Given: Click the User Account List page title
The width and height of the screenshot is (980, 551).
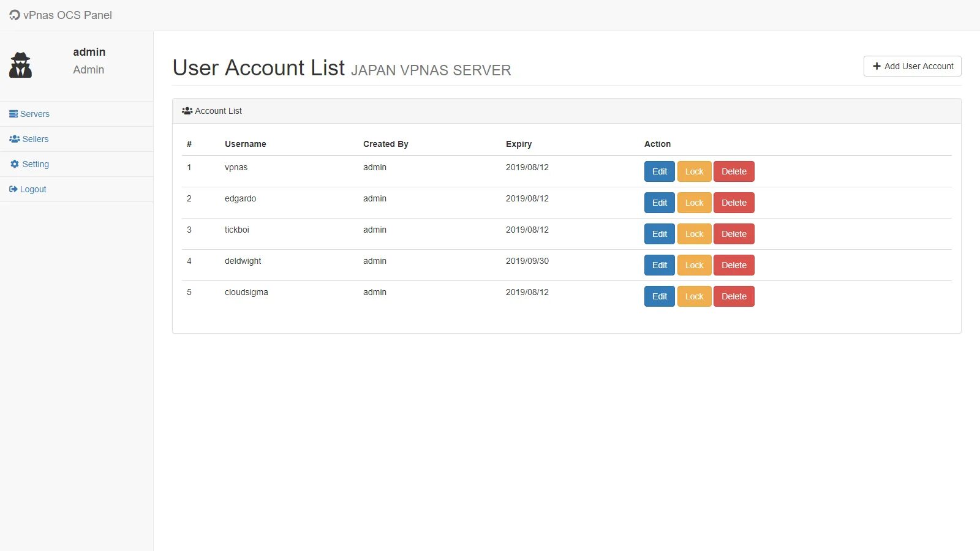Looking at the screenshot, I should (258, 67).
